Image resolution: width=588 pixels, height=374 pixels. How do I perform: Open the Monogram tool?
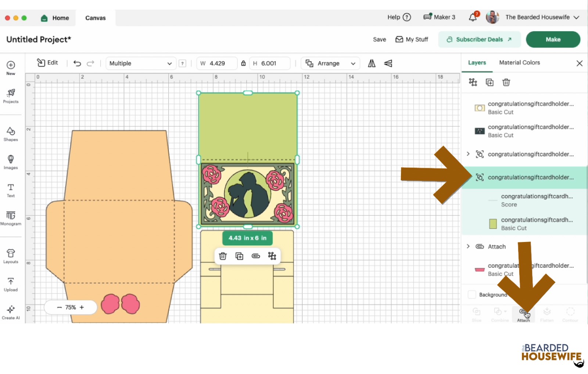pyautogui.click(x=11, y=218)
